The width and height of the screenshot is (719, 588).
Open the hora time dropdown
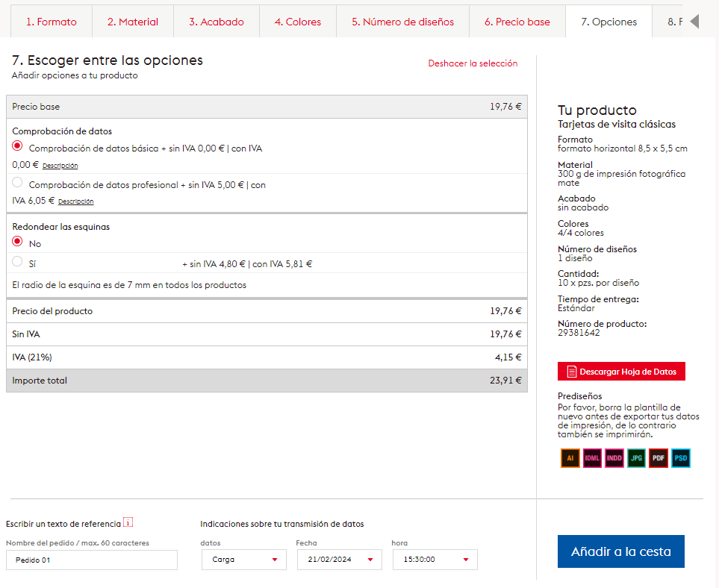(x=435, y=560)
